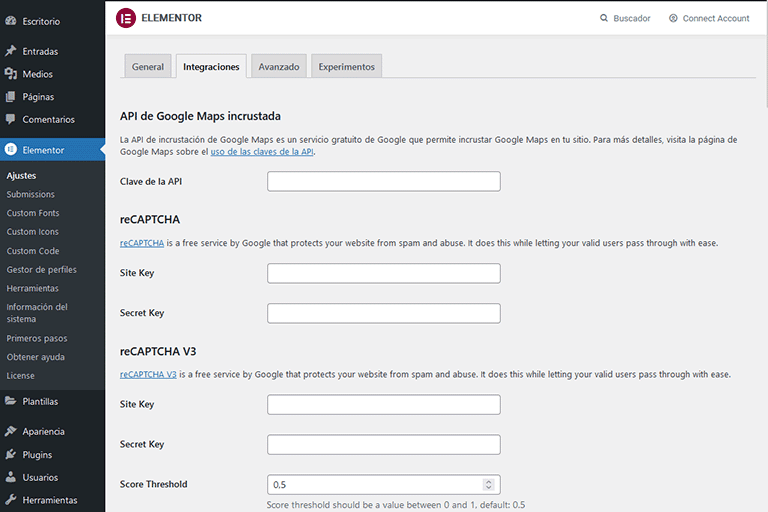This screenshot has width=768, height=512.
Task: Click the 'Score threshold should be a value' hint
Action: pos(396,505)
